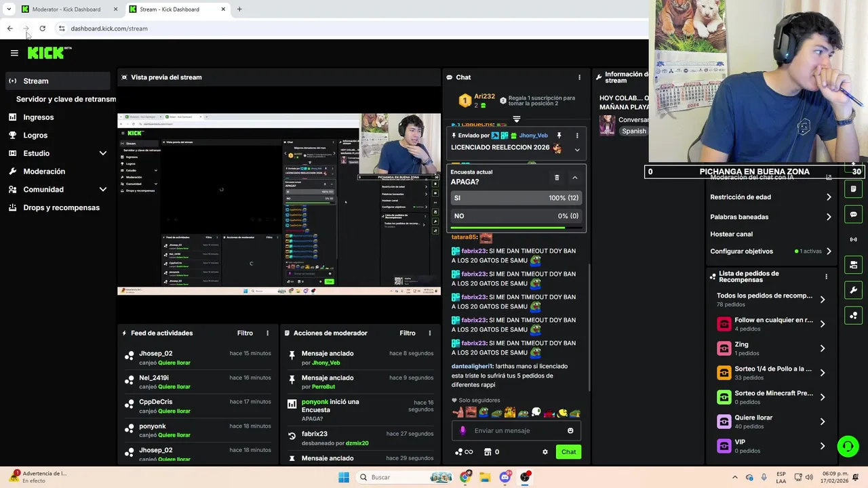
Task: Open the Quiere llorar reward requests
Action: pos(771,422)
